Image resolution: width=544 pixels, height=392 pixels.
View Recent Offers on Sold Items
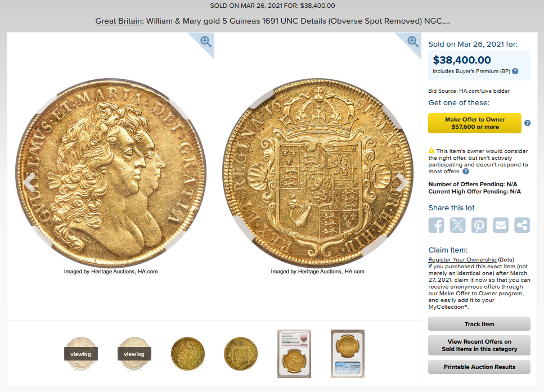coord(479,345)
